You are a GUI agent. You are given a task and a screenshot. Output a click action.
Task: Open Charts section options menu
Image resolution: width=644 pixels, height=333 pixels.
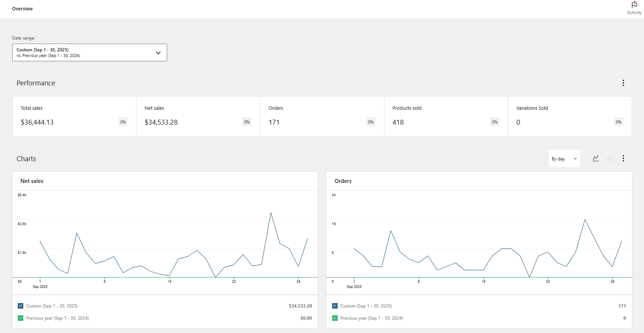623,158
